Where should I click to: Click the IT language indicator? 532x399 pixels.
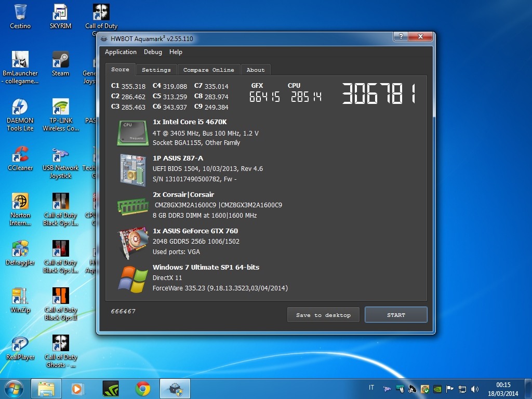click(x=371, y=388)
